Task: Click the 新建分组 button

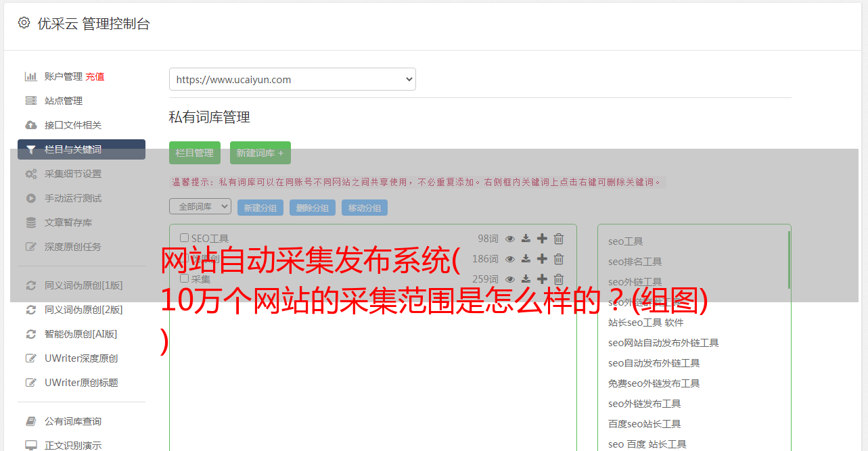Action: pos(260,208)
